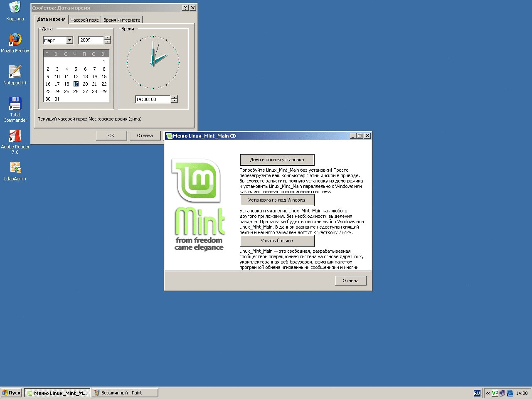Switch to the Часовой пояс tab

(84, 20)
